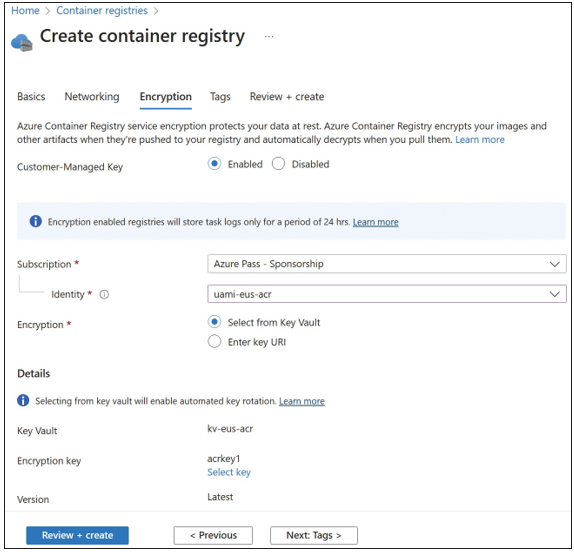Expand the Identity dropdown uami-eus-acr
Image resolution: width=574 pixels, height=552 pixels.
pyautogui.click(x=387, y=294)
